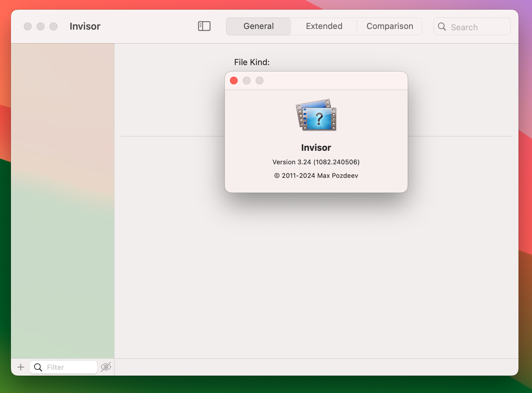Click the main window's grey minimize button

click(x=41, y=26)
